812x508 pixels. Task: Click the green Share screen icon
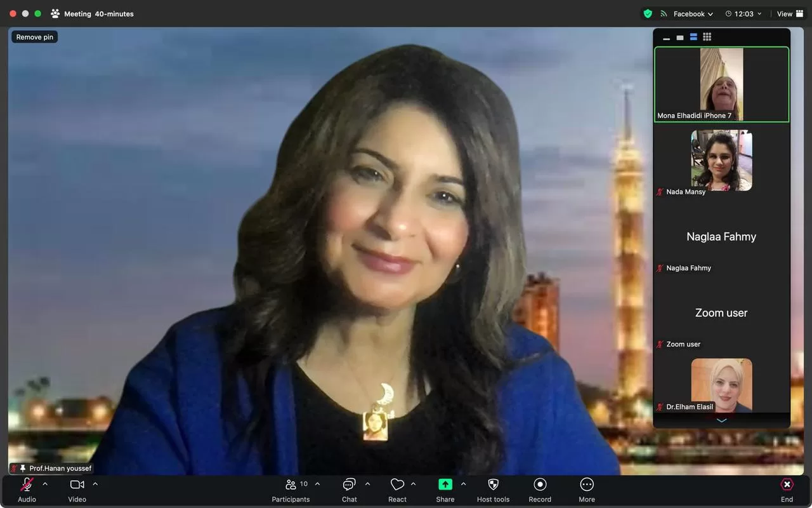445,485
